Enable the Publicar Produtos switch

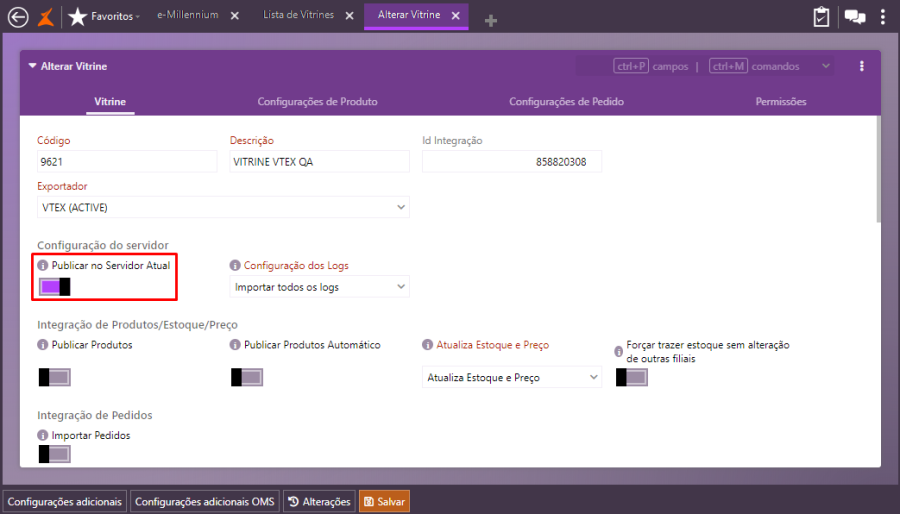55,377
